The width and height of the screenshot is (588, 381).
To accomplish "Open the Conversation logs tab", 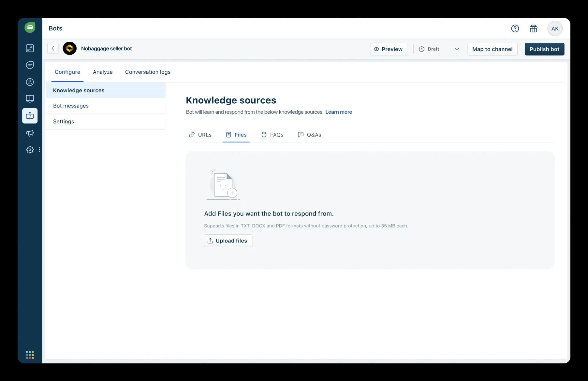I will 148,72.
